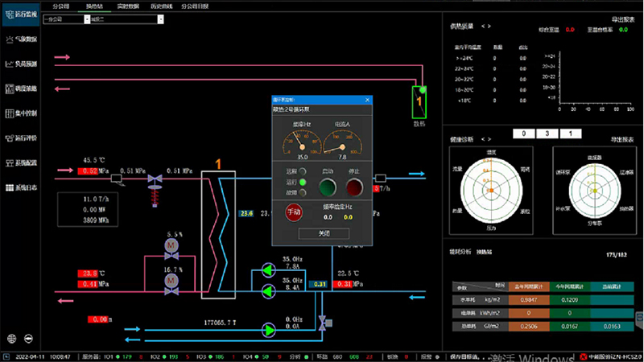Open 系统日志 system log in sidebar
644x362 pixels.
tap(22, 187)
